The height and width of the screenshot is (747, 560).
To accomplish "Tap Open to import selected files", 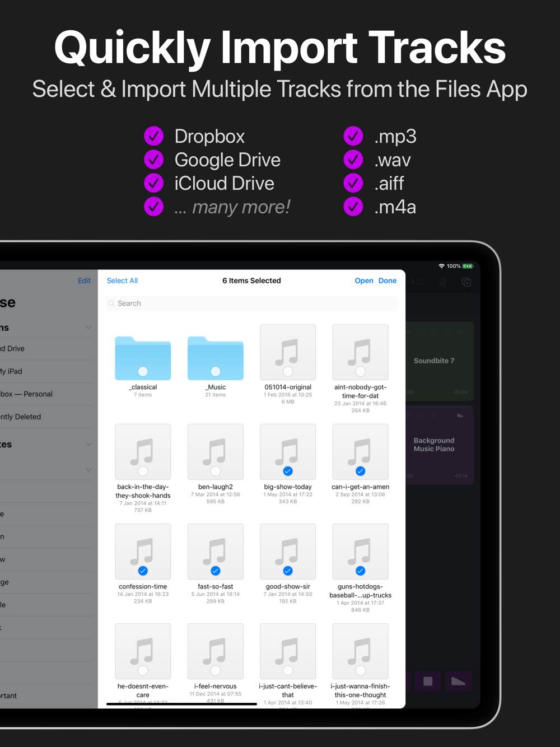I will click(x=364, y=281).
